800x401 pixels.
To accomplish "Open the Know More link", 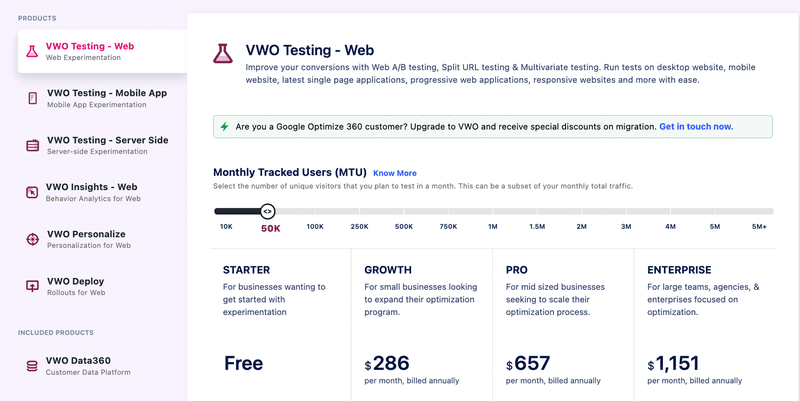I will (394, 173).
